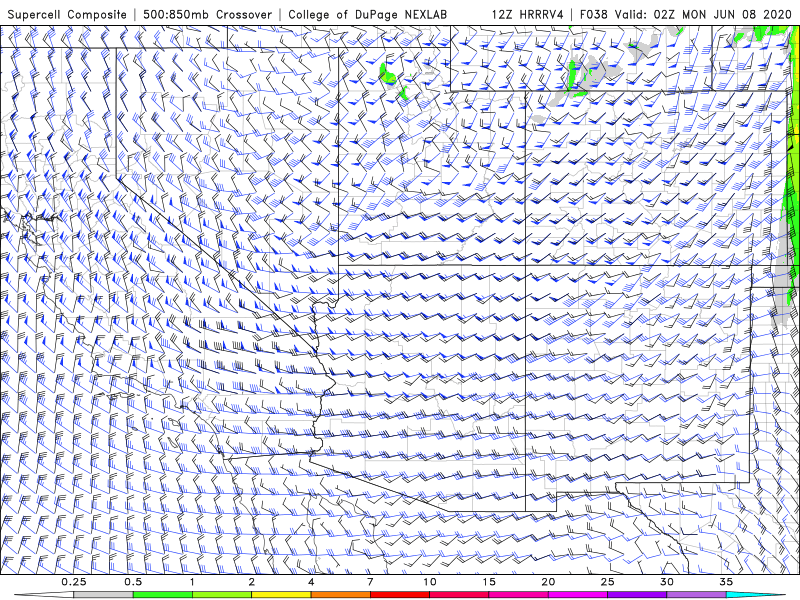Viewport: 800px width, 600px height.
Task: Click the lime 1–2 color bar segment
Action: [221, 595]
